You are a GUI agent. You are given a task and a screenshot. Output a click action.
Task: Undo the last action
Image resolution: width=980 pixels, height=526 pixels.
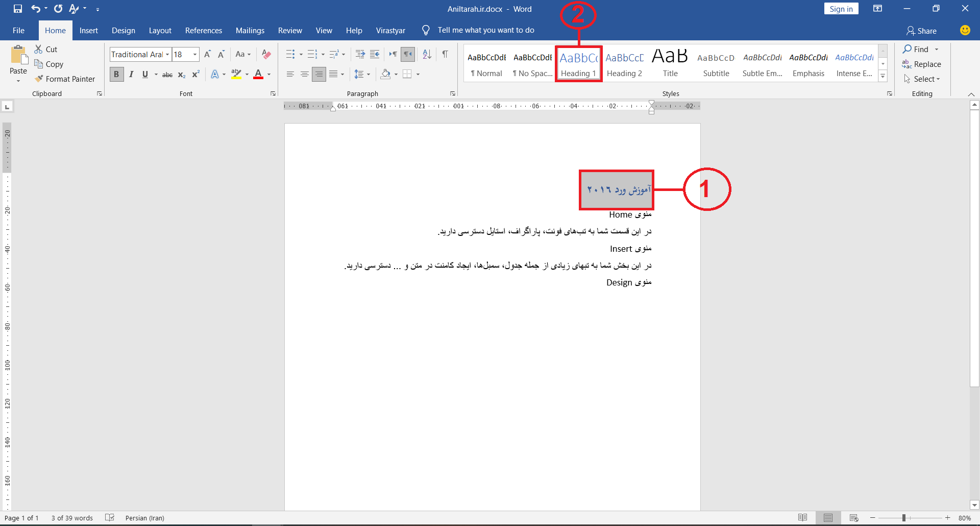click(35, 9)
